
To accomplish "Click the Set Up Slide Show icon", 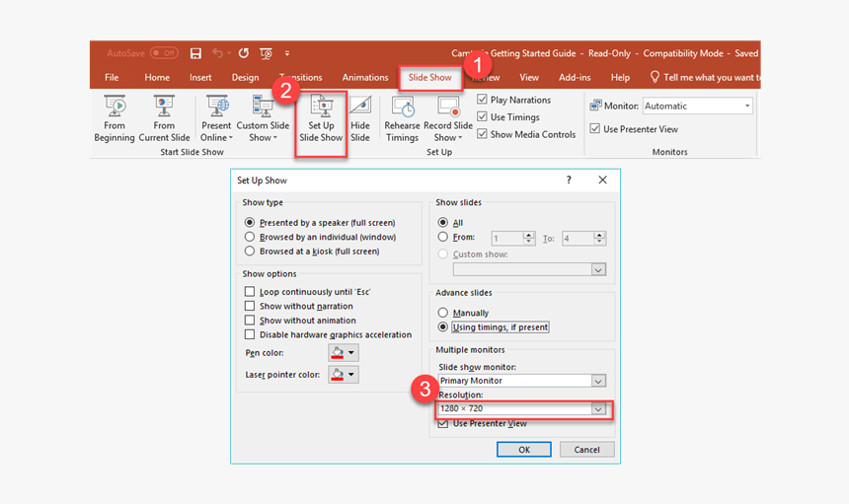I will (x=321, y=107).
